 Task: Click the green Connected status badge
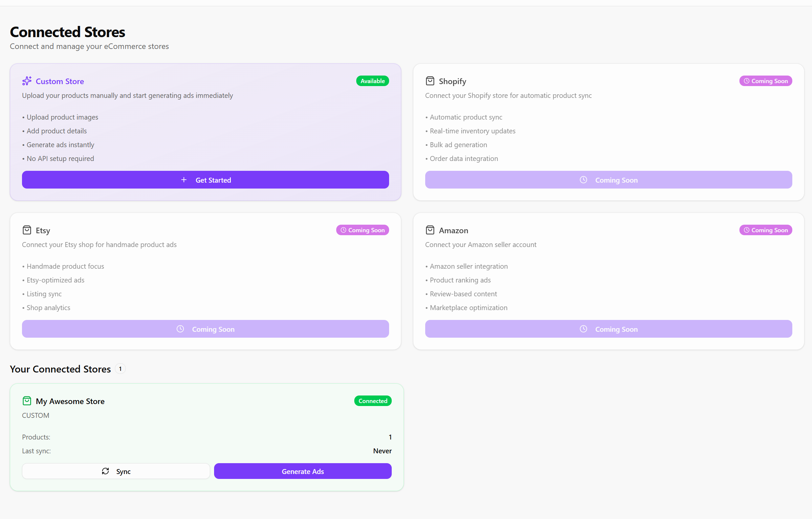(373, 401)
